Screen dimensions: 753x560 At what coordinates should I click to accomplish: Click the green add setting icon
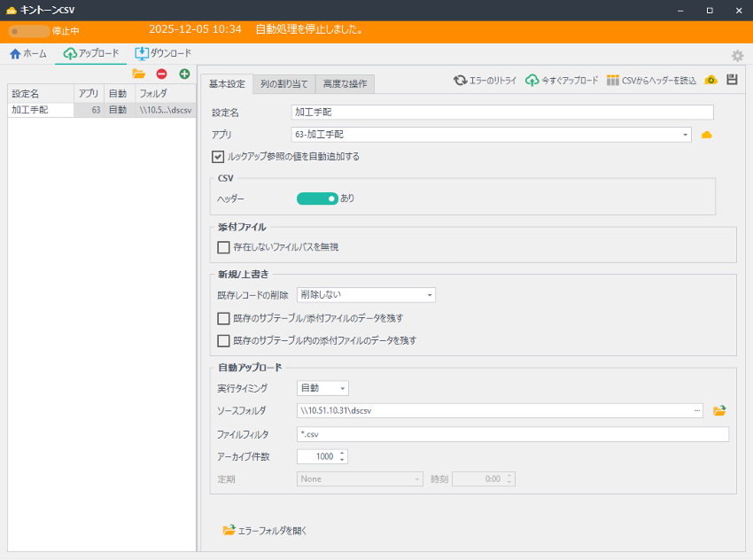[184, 74]
